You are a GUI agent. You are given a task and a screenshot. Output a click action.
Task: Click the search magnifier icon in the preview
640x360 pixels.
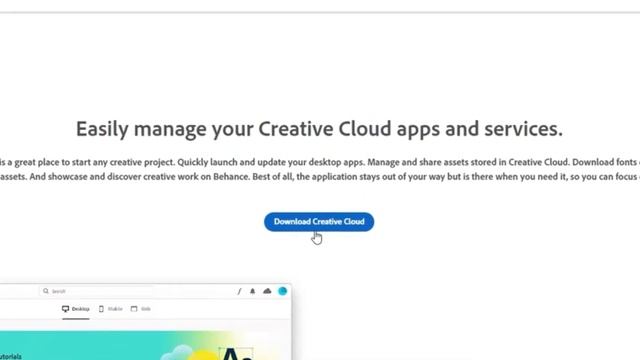[46, 291]
